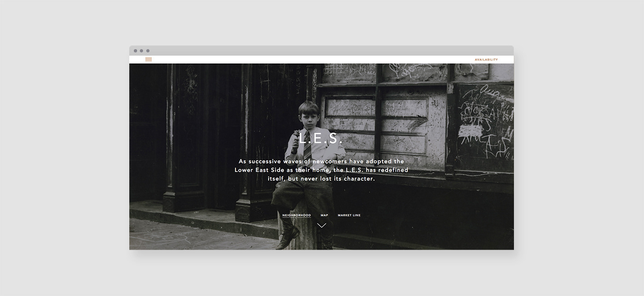Switch to the Map tab

click(324, 215)
